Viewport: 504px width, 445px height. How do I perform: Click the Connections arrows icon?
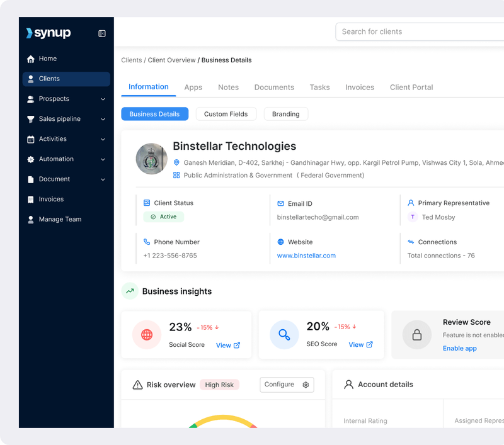click(411, 242)
